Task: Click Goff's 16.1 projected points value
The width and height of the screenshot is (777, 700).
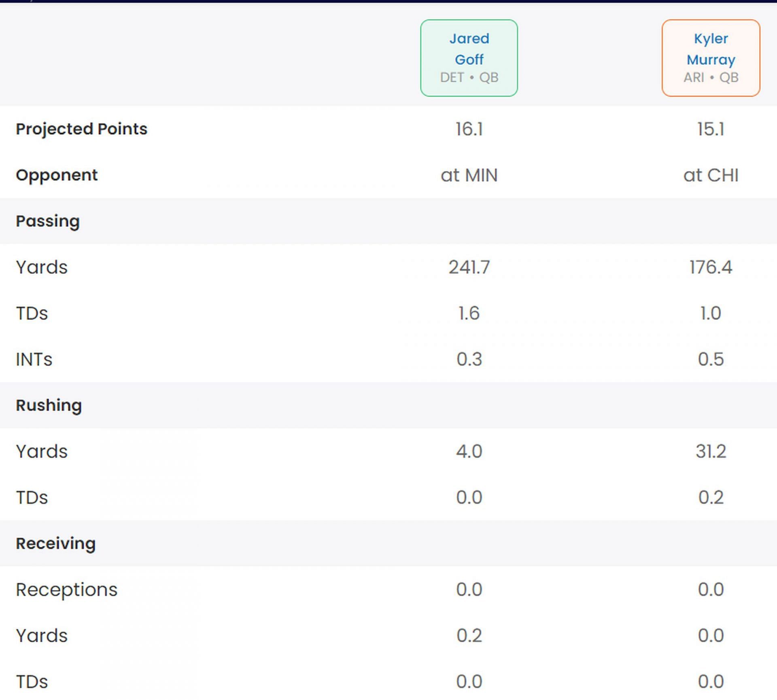Action: (x=469, y=129)
